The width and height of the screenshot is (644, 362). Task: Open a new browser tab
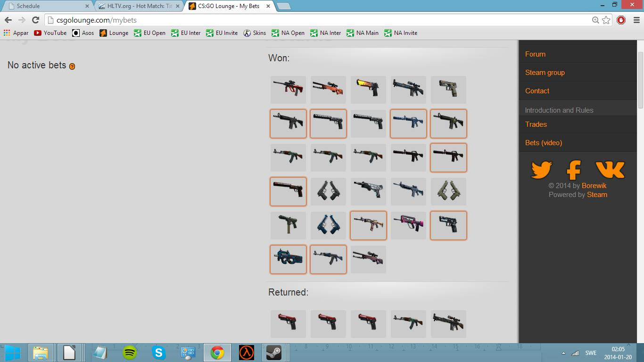point(283,6)
